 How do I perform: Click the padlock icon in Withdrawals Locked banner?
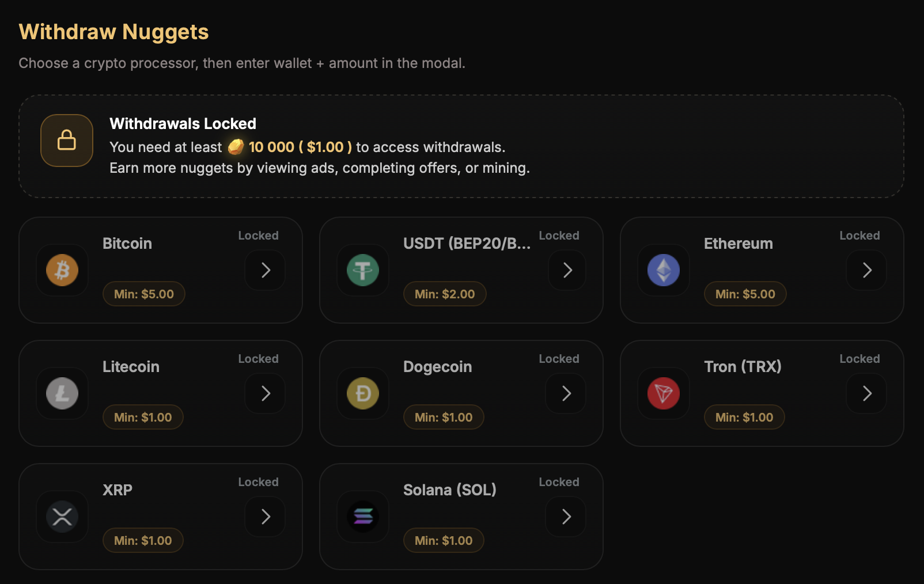click(67, 141)
